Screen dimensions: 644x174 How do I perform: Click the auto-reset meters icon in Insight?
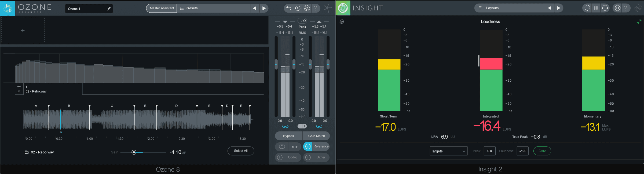click(x=605, y=8)
